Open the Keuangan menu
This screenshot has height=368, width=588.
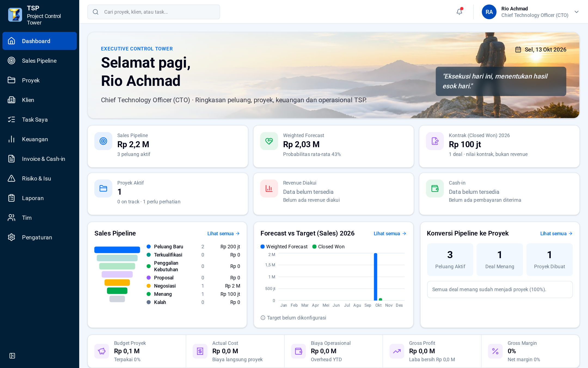coord(39,139)
